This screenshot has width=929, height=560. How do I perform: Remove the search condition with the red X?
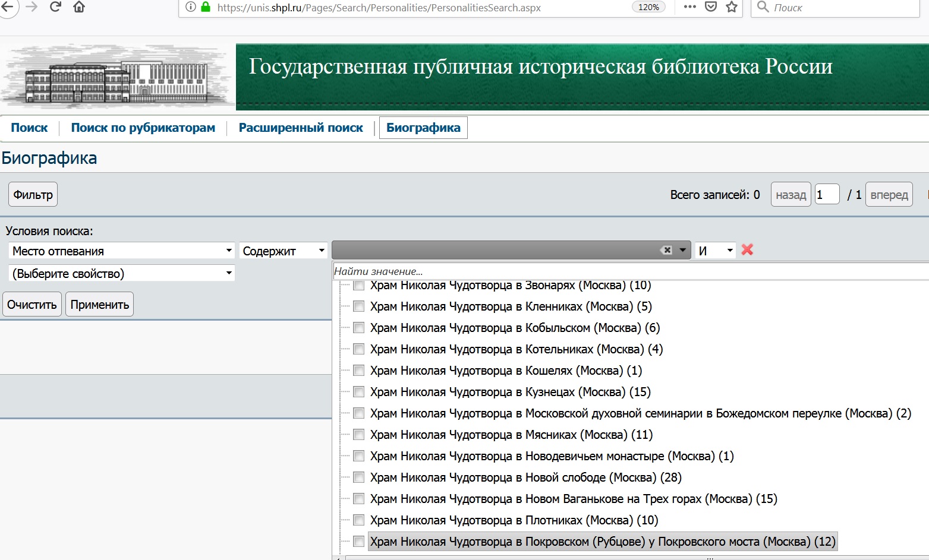point(747,250)
